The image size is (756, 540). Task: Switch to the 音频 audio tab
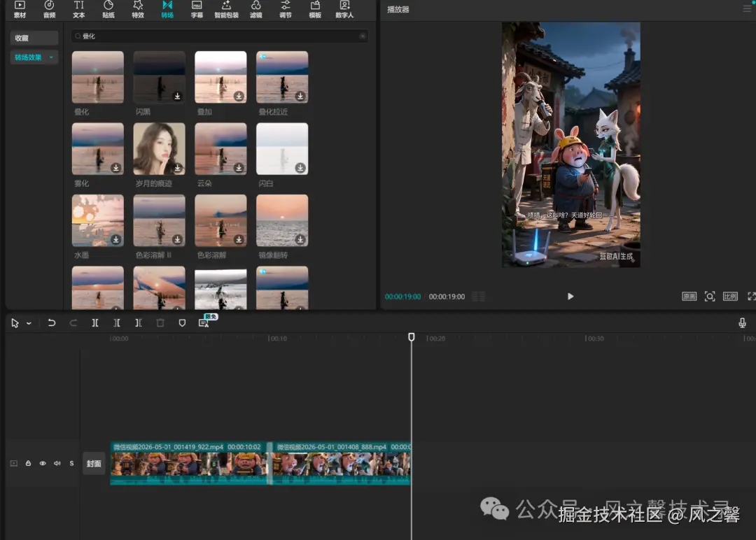click(x=49, y=9)
